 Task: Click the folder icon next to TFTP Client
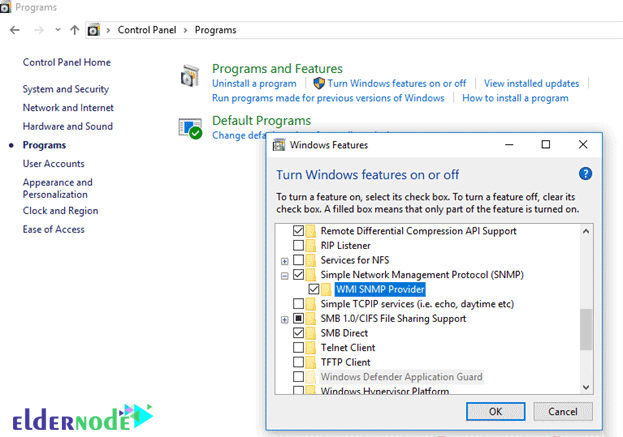pos(311,362)
